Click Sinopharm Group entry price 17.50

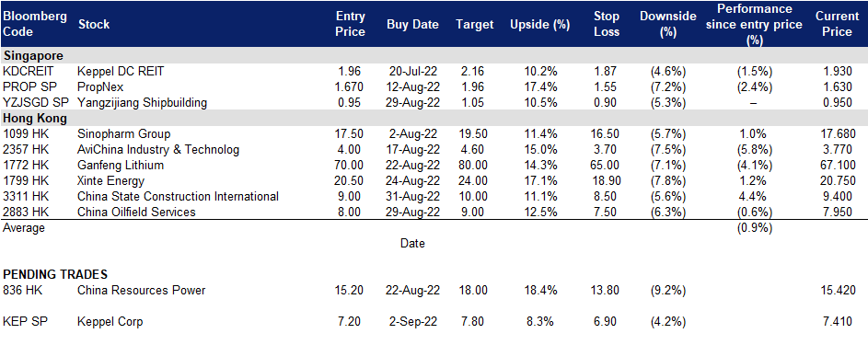(351, 133)
